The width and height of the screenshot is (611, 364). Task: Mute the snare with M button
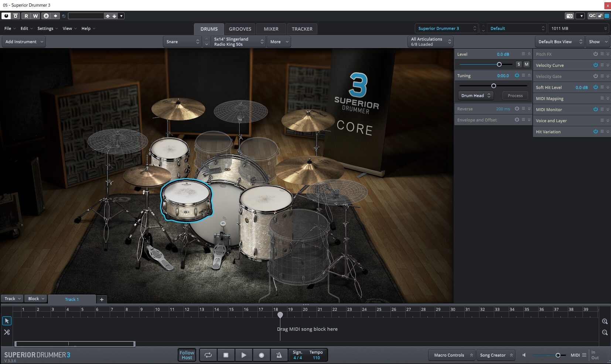526,64
